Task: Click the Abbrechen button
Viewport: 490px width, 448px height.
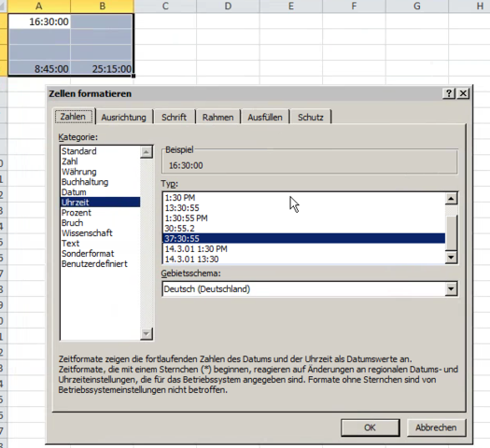Action: pos(436,427)
